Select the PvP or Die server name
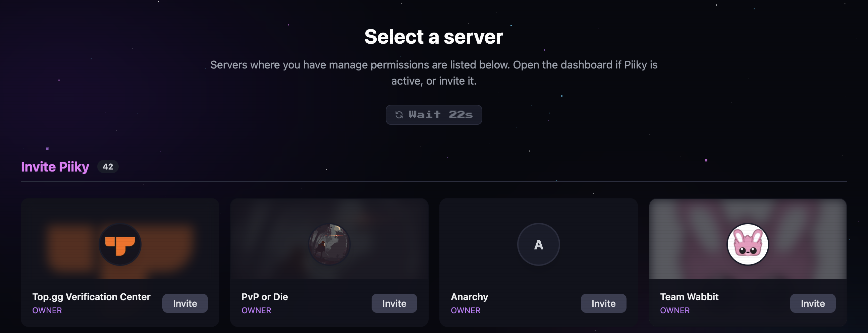Viewport: 868px width, 333px height. point(265,297)
